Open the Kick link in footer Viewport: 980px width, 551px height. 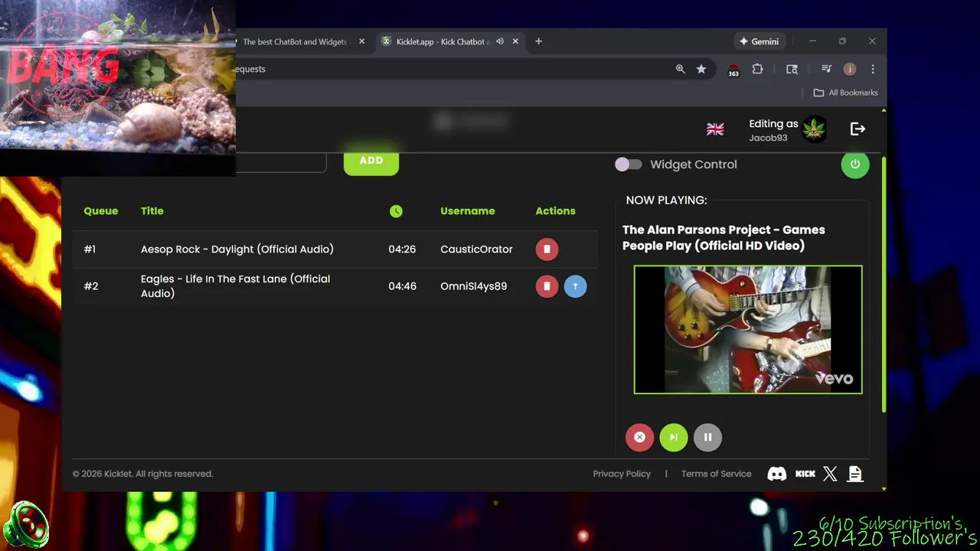click(805, 474)
